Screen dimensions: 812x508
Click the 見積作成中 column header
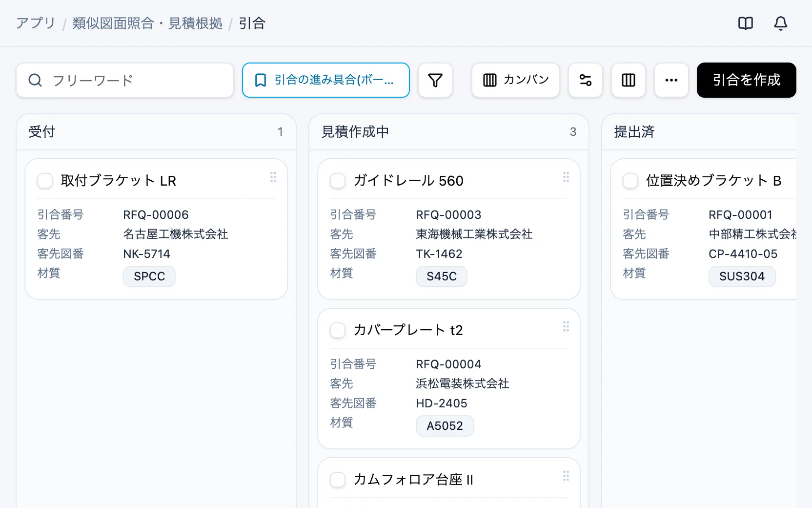point(449,132)
